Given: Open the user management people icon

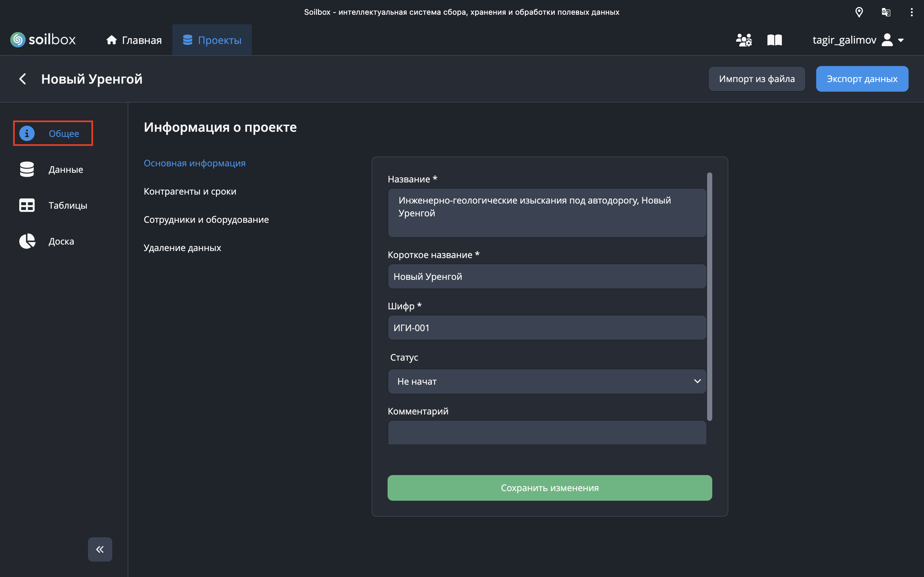Looking at the screenshot, I should [x=743, y=40].
